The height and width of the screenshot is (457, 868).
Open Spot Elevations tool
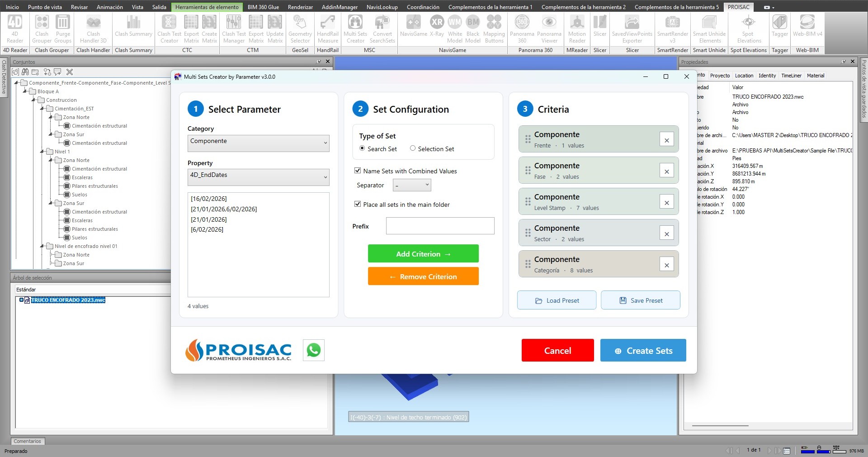pyautogui.click(x=749, y=29)
